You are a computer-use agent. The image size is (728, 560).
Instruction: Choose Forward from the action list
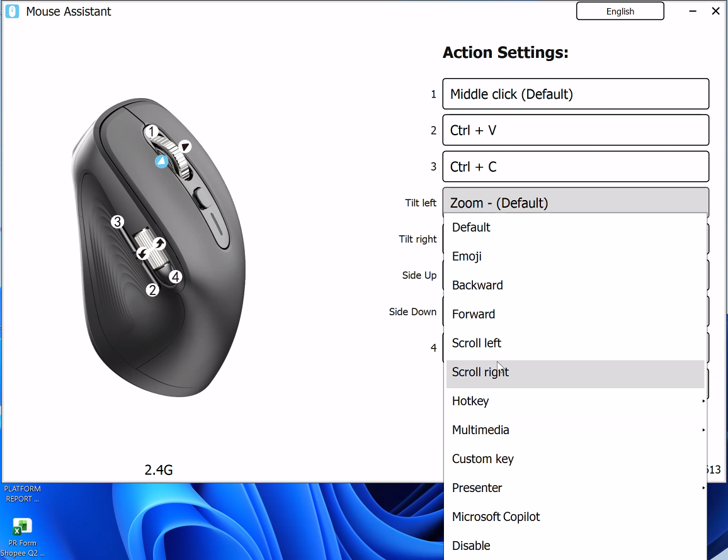(x=575, y=314)
